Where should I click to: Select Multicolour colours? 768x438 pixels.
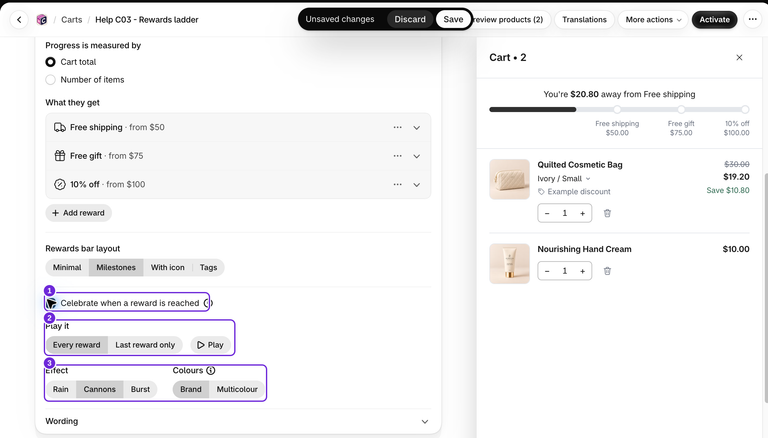(237, 389)
